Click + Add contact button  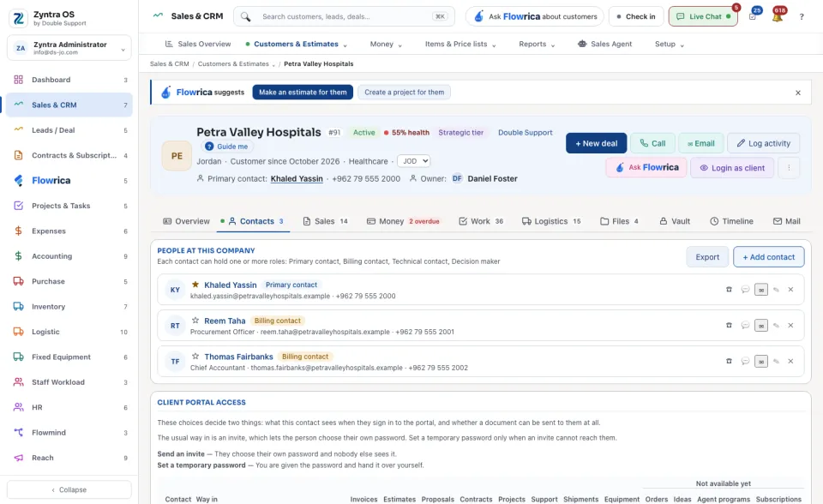tap(768, 257)
